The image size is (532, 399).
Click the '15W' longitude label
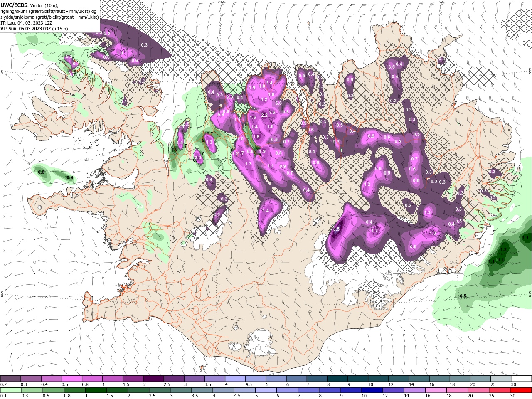[x=441, y=2]
